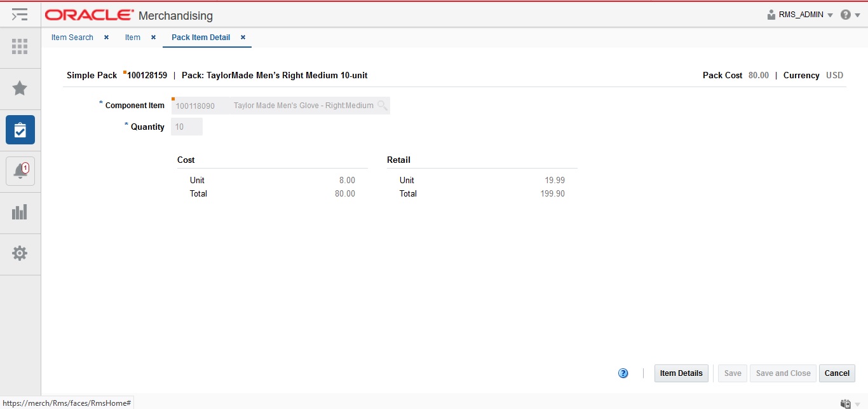Toggle the navigation menu hamburger icon
Image resolution: width=868 pixels, height=409 pixels.
(20, 14)
